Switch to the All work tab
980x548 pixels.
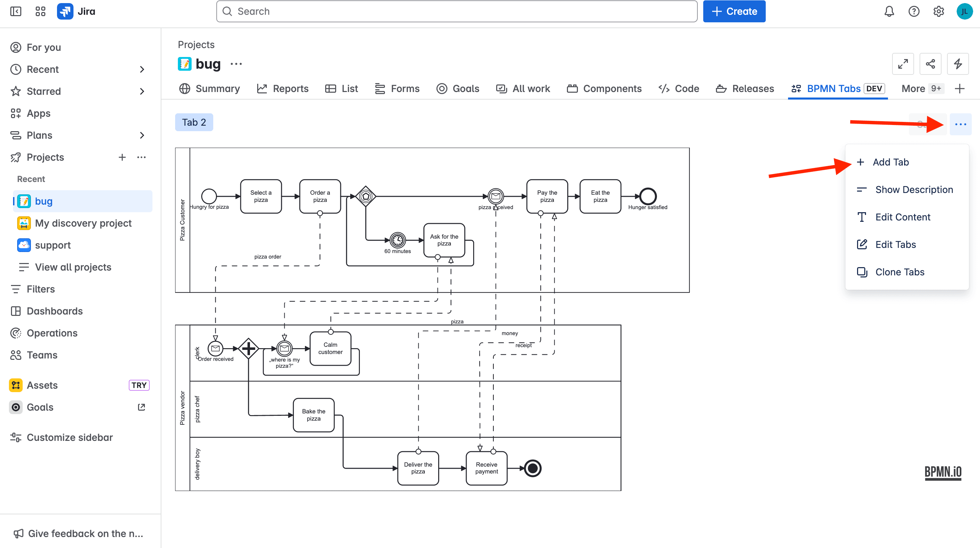click(523, 89)
